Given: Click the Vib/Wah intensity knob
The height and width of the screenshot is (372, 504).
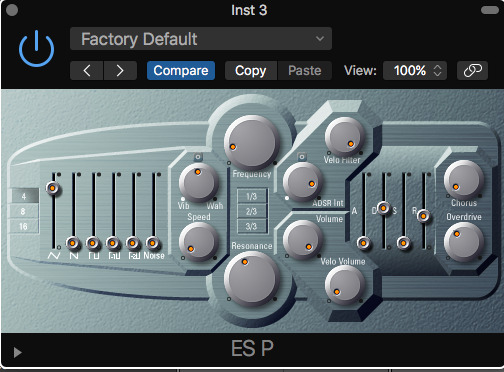Looking at the screenshot, I should 199,183.
